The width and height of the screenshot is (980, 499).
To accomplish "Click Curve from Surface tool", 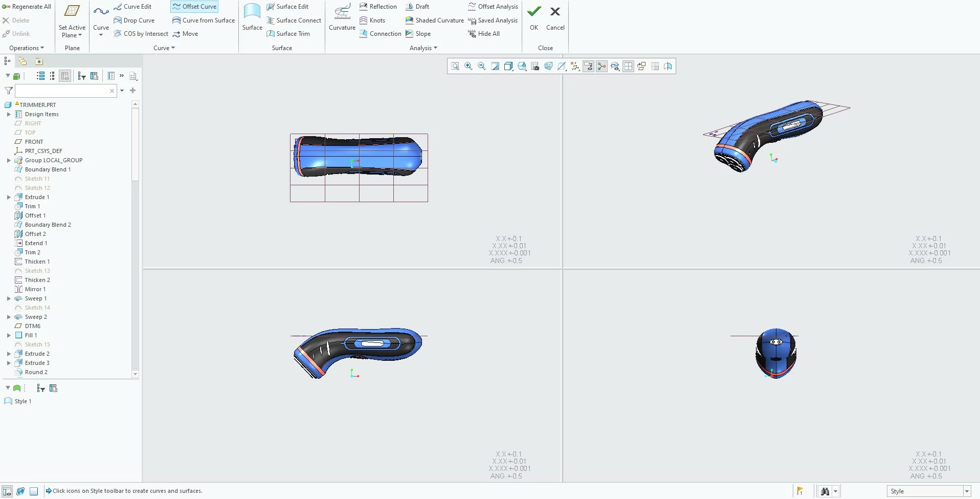I will click(x=204, y=20).
